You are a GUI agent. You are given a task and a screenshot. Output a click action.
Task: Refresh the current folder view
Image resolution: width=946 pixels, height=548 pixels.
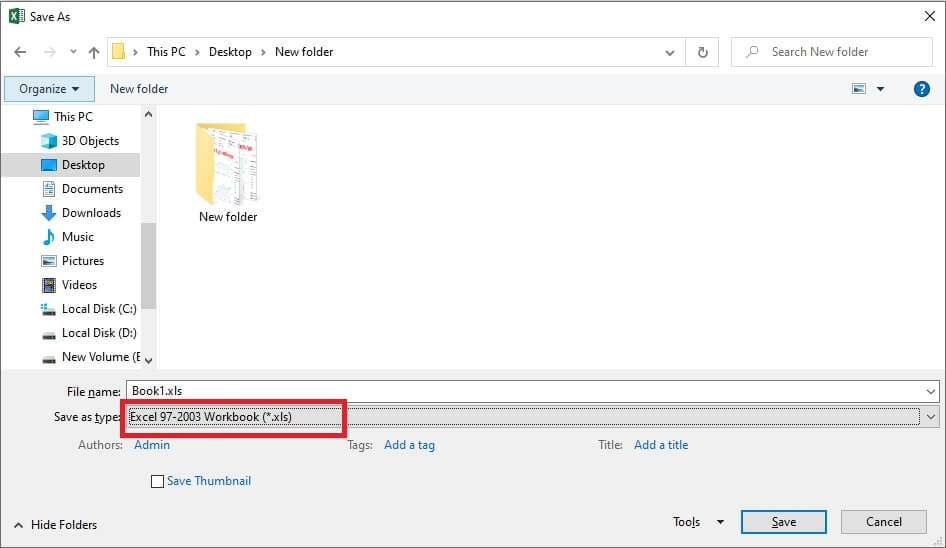tap(703, 52)
